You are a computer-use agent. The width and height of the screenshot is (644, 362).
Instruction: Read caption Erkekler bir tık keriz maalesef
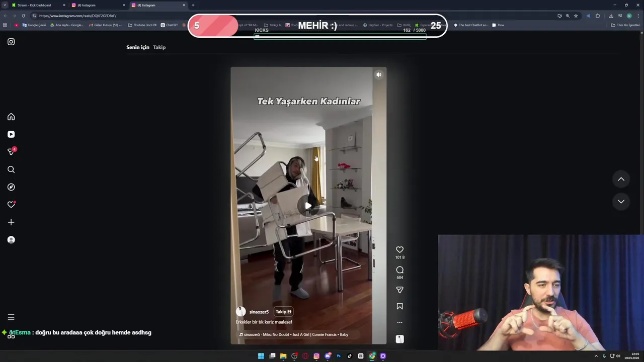pyautogui.click(x=264, y=322)
